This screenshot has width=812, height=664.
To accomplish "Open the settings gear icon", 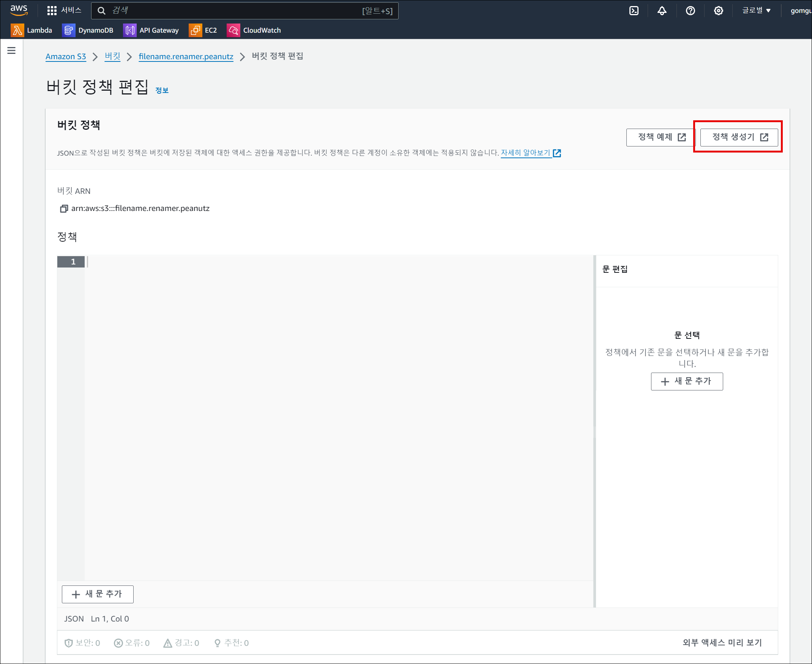I will 718,11.
